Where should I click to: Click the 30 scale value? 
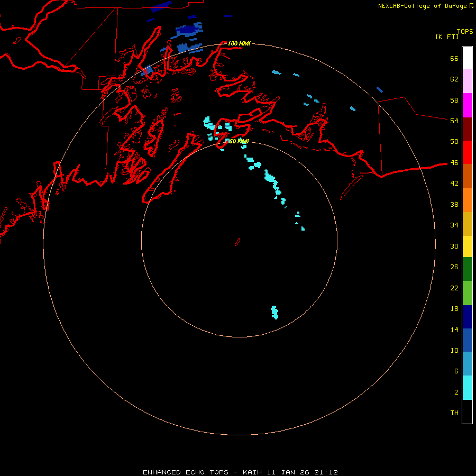454,246
